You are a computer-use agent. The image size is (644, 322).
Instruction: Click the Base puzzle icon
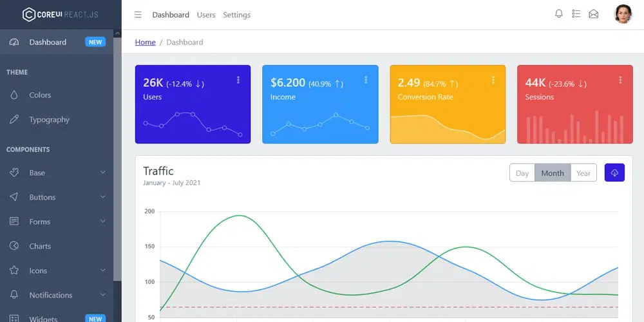14,173
